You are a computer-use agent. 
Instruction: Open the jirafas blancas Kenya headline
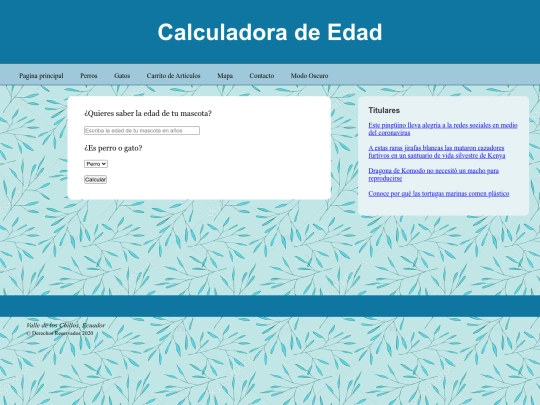tap(437, 152)
